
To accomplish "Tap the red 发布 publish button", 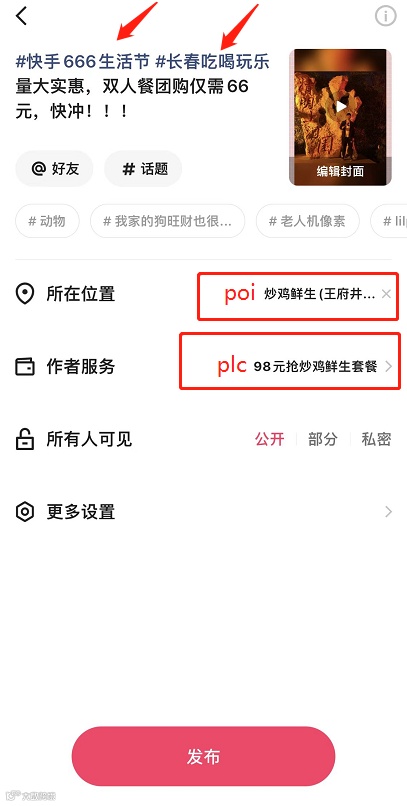I will coord(204,756).
